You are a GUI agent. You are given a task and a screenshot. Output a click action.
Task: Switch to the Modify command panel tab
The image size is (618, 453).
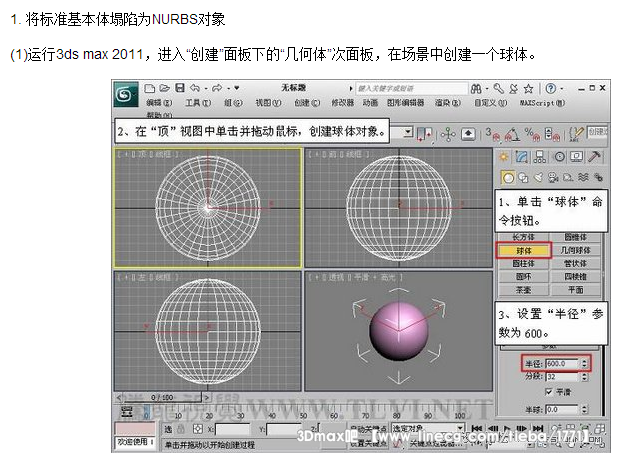coord(521,157)
